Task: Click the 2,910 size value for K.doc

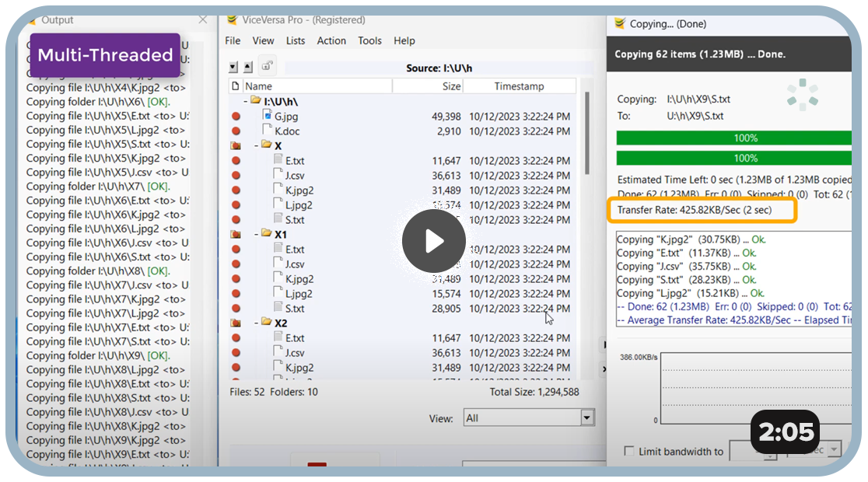Action: tap(449, 131)
